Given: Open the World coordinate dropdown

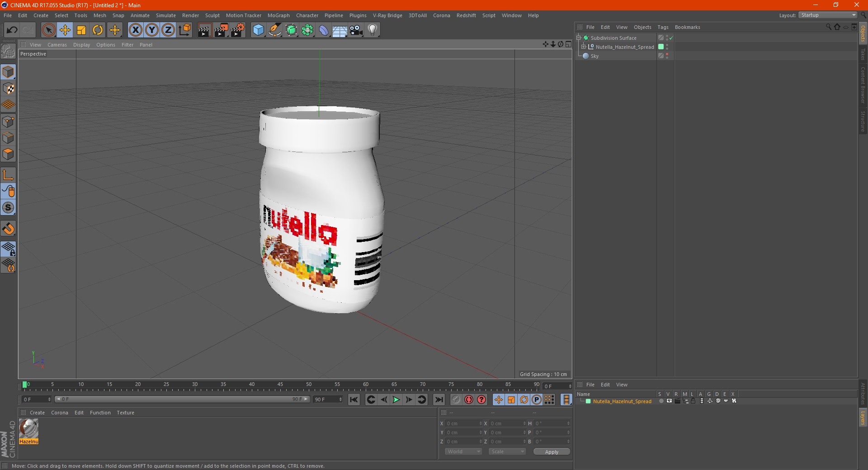Looking at the screenshot, I should [463, 451].
